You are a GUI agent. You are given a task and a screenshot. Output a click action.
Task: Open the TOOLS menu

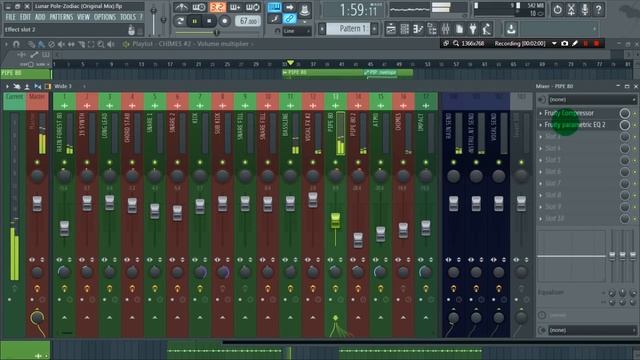tap(128, 17)
